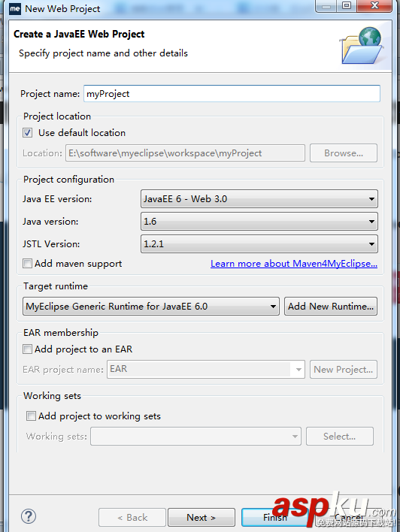Open Learn more about Maven4MyEclipse link
Image resolution: width=400 pixels, height=532 pixels.
[294, 264]
